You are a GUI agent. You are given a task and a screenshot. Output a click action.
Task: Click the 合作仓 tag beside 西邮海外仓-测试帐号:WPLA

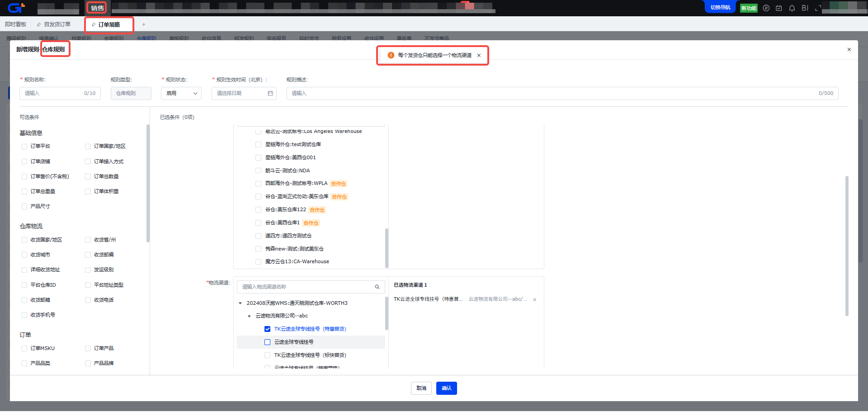tap(338, 184)
